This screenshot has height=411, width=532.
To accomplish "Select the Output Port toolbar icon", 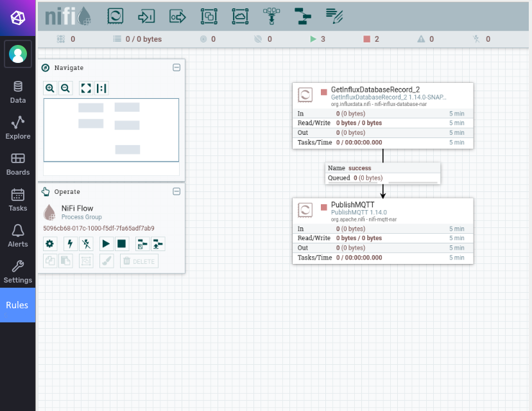I will (x=178, y=16).
